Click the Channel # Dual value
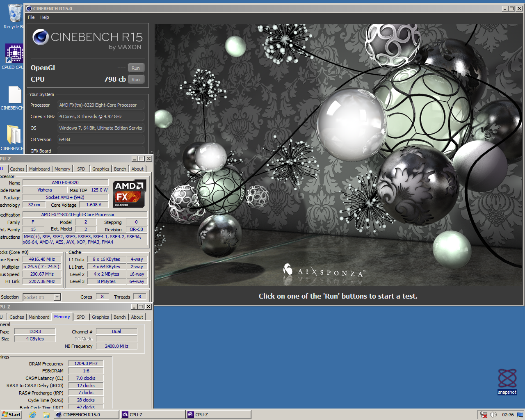 pos(116,331)
